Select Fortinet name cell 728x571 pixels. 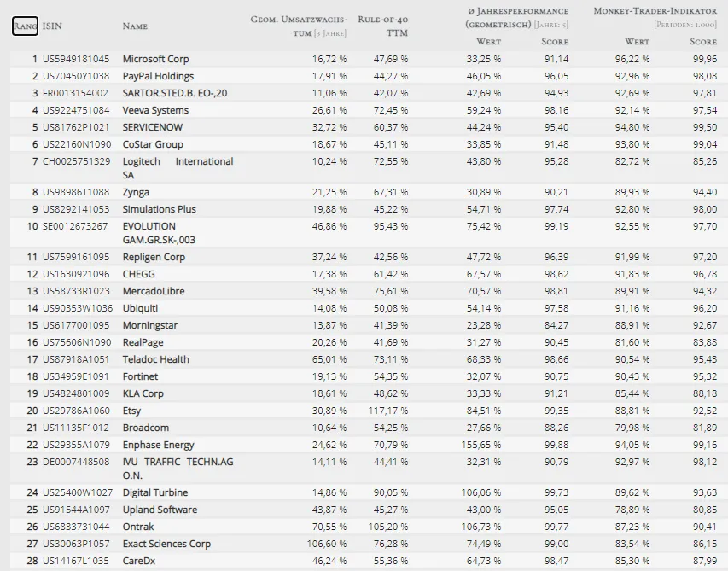pyautogui.click(x=140, y=376)
